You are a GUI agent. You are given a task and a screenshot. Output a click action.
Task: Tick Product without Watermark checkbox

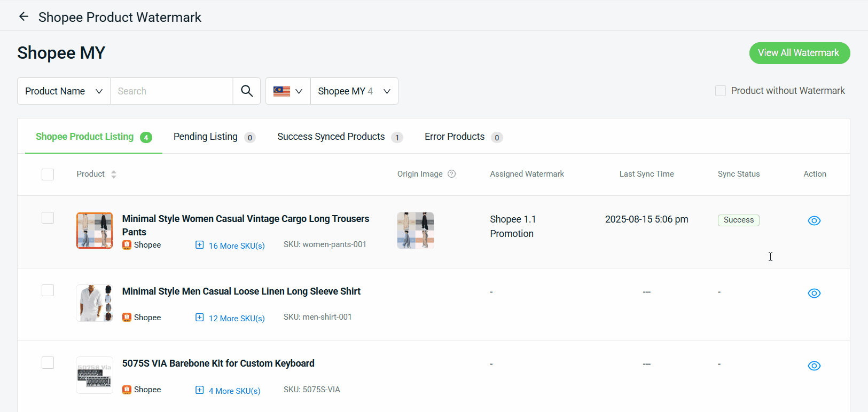tap(721, 91)
